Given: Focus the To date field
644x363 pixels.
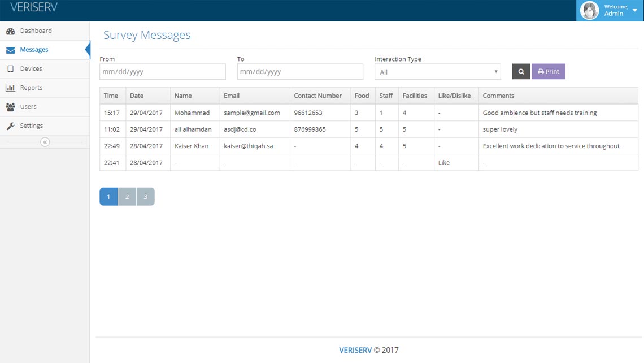Looking at the screenshot, I should point(300,72).
